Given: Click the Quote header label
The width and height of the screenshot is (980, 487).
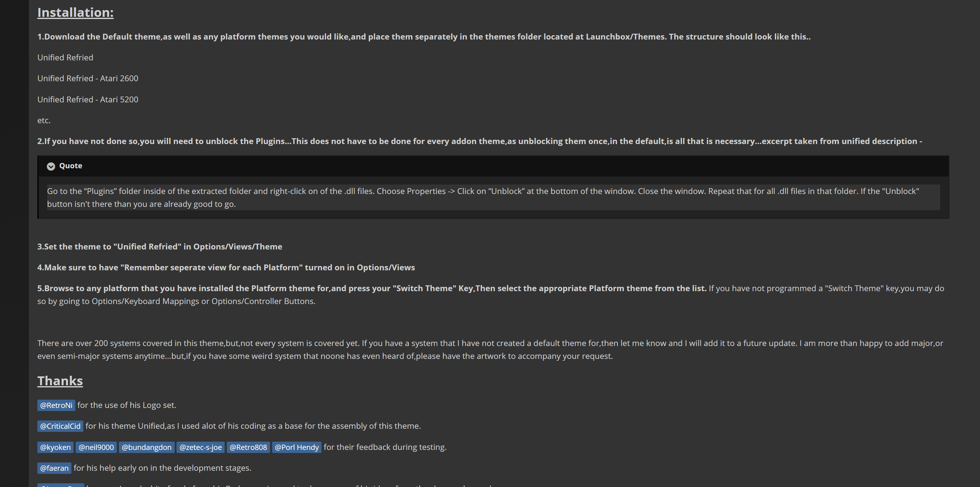Looking at the screenshot, I should pyautogui.click(x=70, y=166).
